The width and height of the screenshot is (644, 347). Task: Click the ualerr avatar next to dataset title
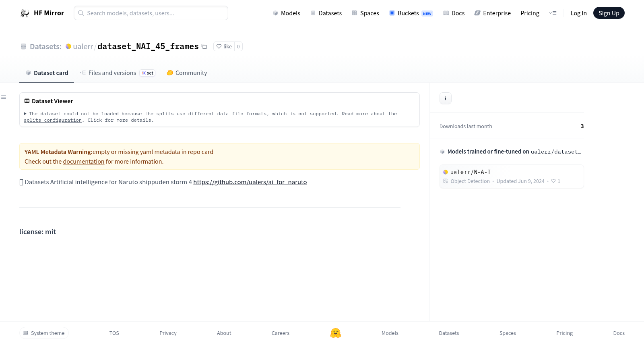68,46
